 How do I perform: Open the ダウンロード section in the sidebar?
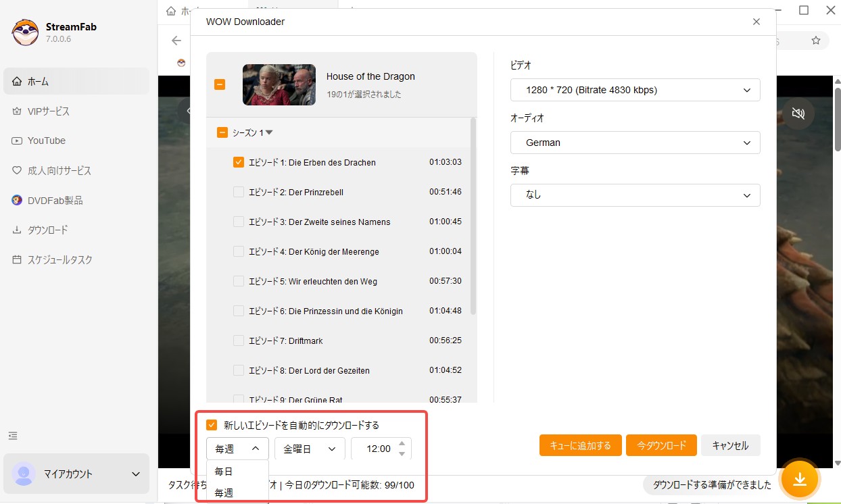pyautogui.click(x=47, y=230)
